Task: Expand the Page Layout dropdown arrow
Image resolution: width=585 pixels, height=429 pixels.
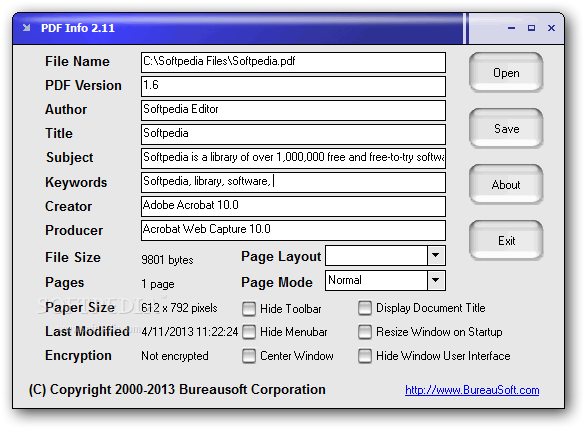Action: [435, 256]
